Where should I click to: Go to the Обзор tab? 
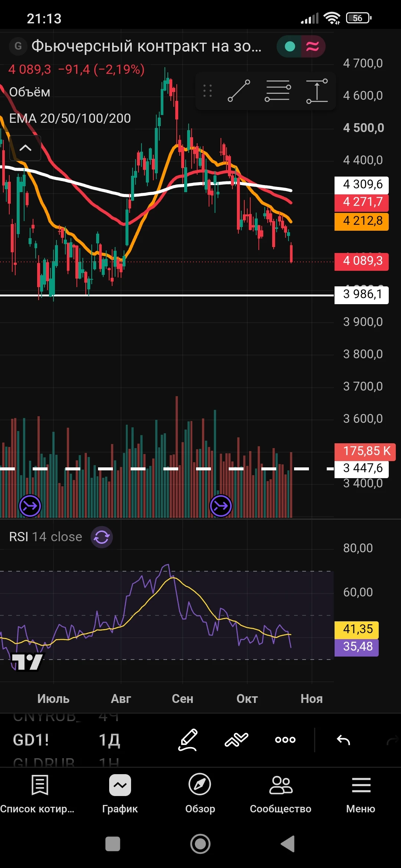[x=200, y=794]
